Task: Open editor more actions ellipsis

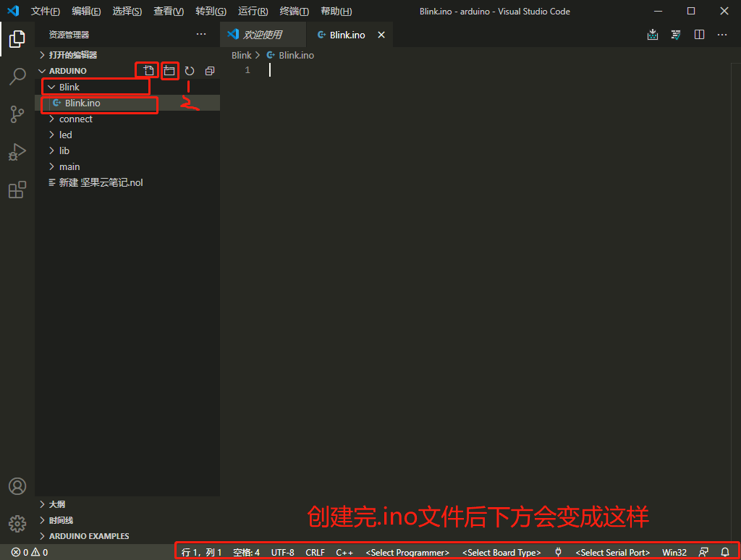Action: coord(722,35)
